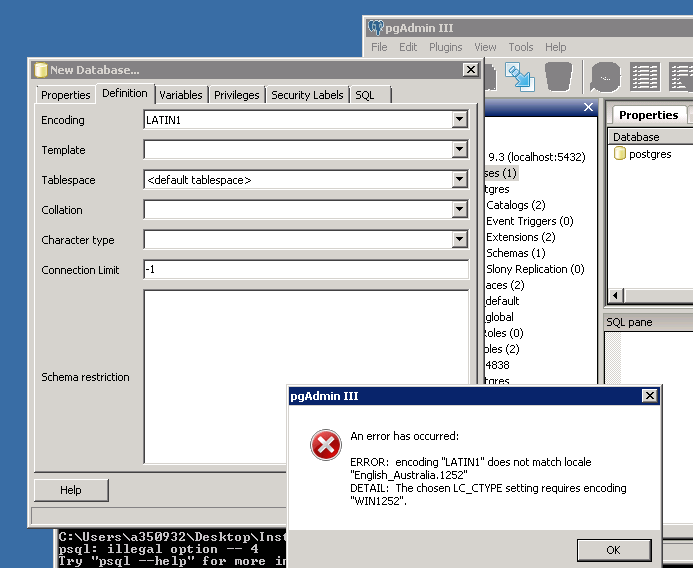The height and width of the screenshot is (568, 693).
Task: Click the drop object trash icon
Action: pos(559,77)
